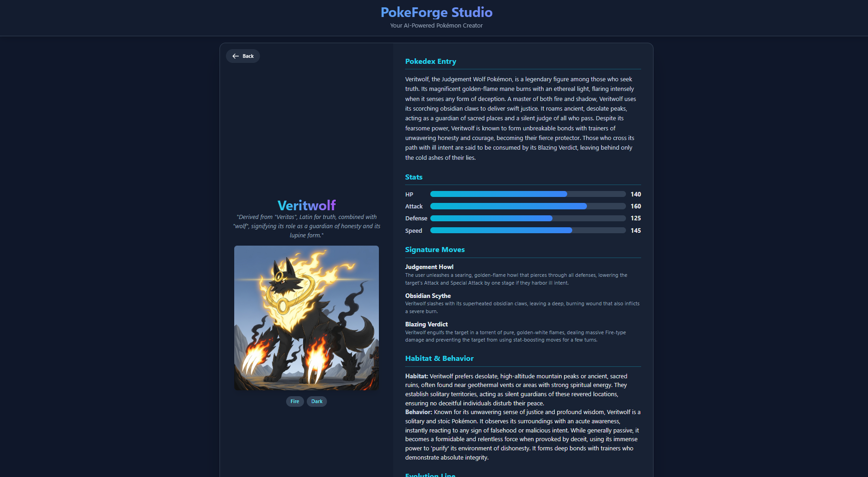
Task: Select the Fire type badge
Action: (x=295, y=401)
